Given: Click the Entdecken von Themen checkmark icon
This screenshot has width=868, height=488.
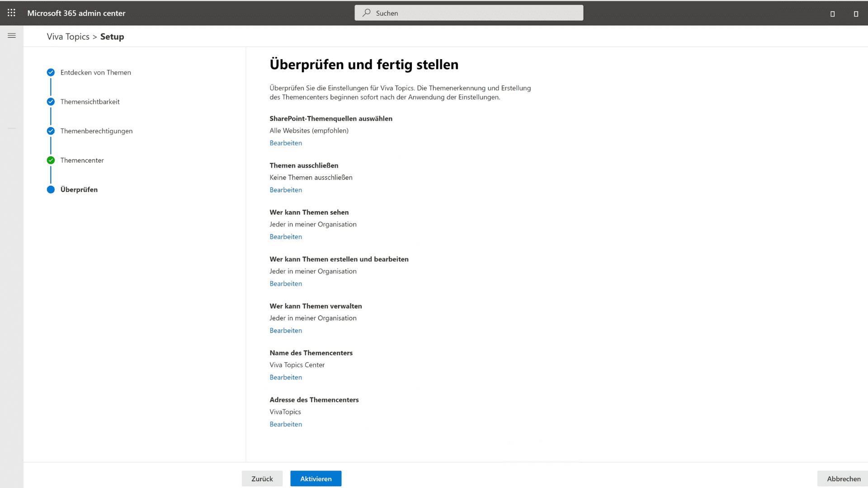Looking at the screenshot, I should click(51, 72).
